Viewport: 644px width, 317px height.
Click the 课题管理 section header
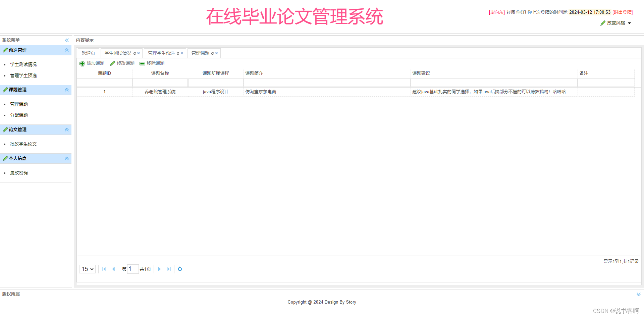pyautogui.click(x=36, y=90)
